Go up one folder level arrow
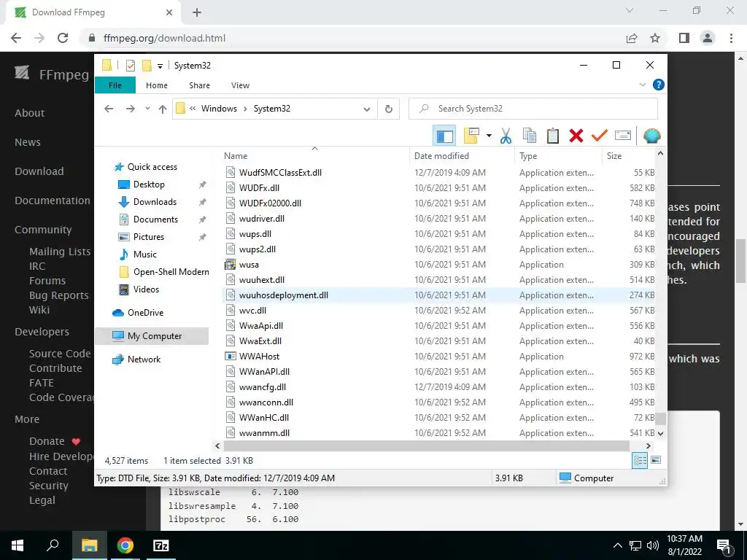The image size is (747, 560). 163,109
